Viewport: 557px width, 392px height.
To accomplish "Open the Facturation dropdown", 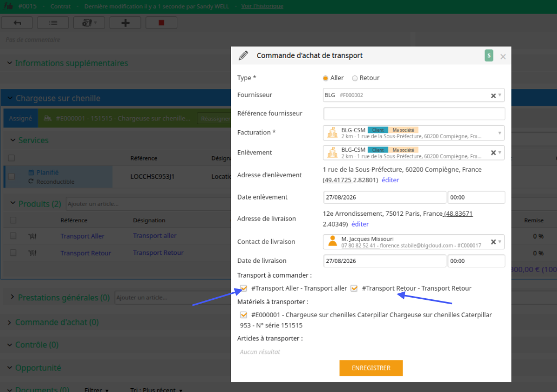I will click(500, 133).
